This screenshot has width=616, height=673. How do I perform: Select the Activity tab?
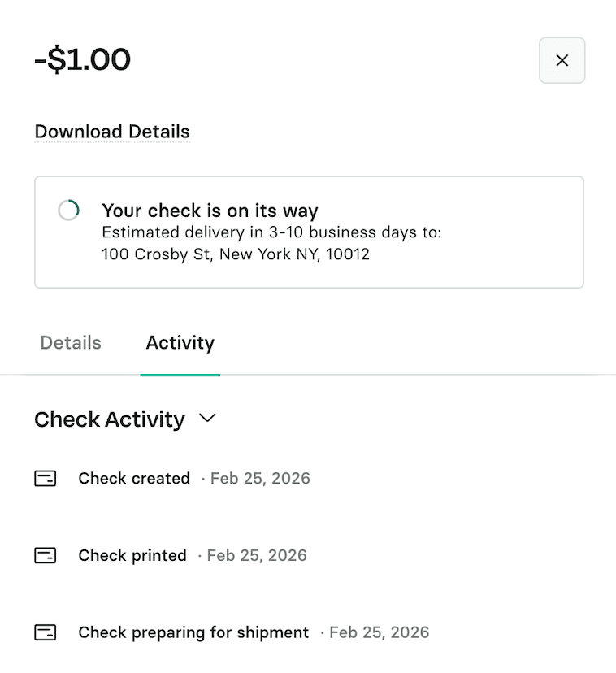[180, 343]
